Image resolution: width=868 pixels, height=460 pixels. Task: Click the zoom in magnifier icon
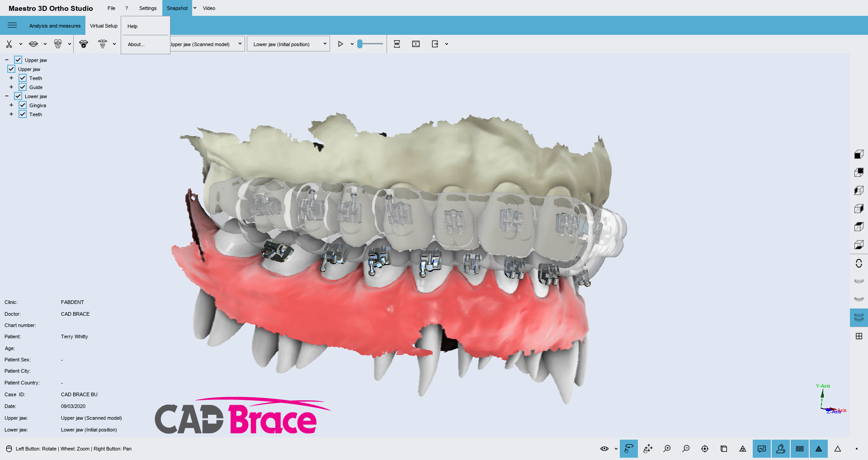[667, 449]
